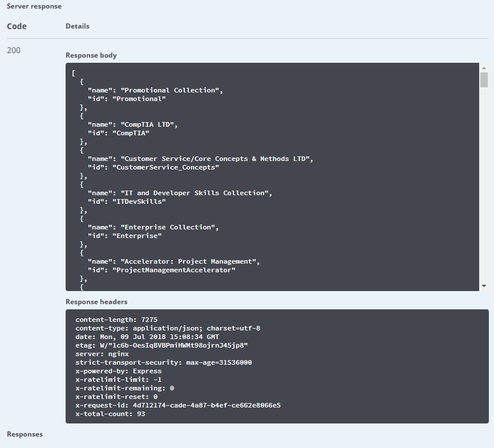Screen dimensions: 494x448
Task: Click the scroll down arrow in response body
Action: (484, 286)
